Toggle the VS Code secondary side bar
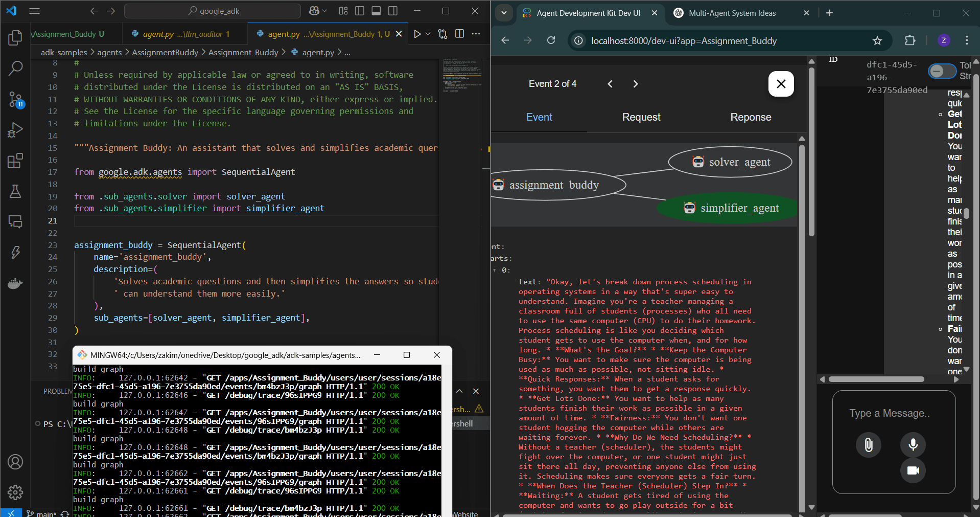Screen dimensions: 980x517 tap(393, 11)
